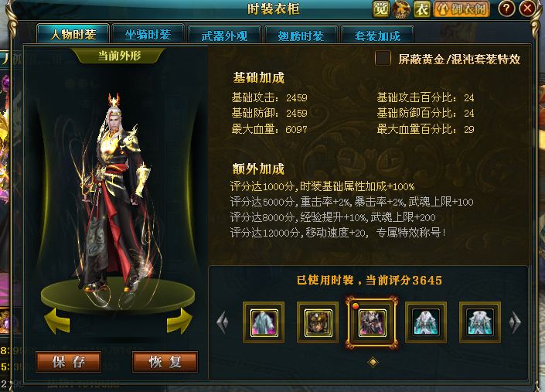The width and height of the screenshot is (545, 392).
Task: Open the help question mark icon
Action: click(506, 9)
